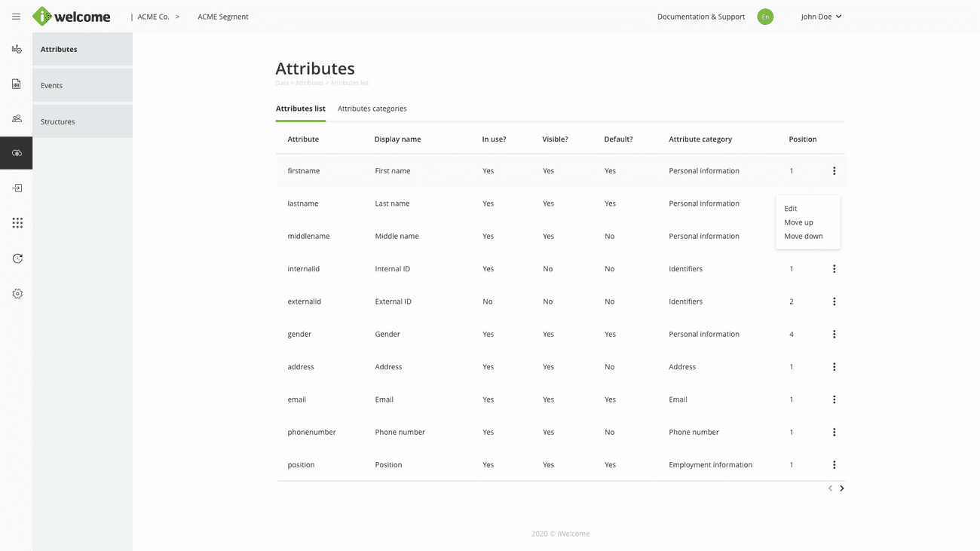
Task: Open the apps grid sidebar icon
Action: pos(17,223)
